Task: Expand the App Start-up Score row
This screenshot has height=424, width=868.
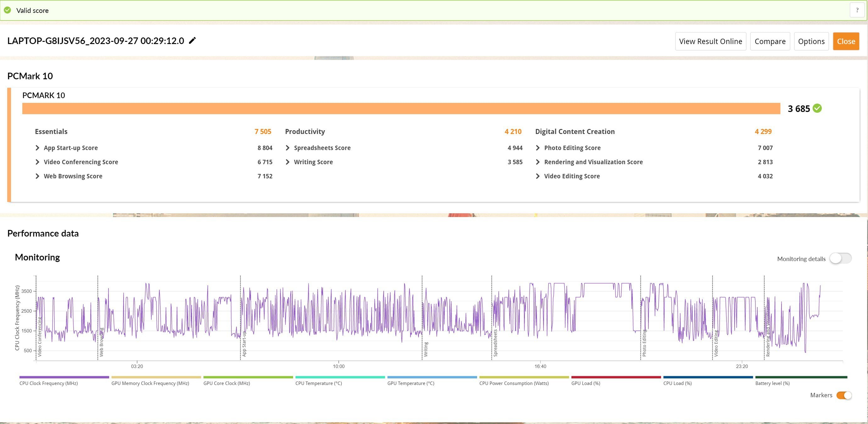Action: pyautogui.click(x=37, y=148)
